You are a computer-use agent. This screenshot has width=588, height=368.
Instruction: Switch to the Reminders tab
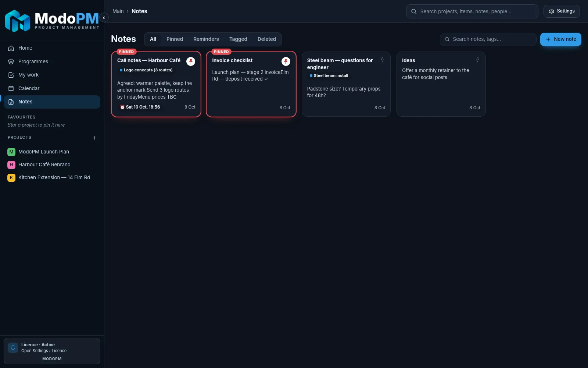click(206, 39)
